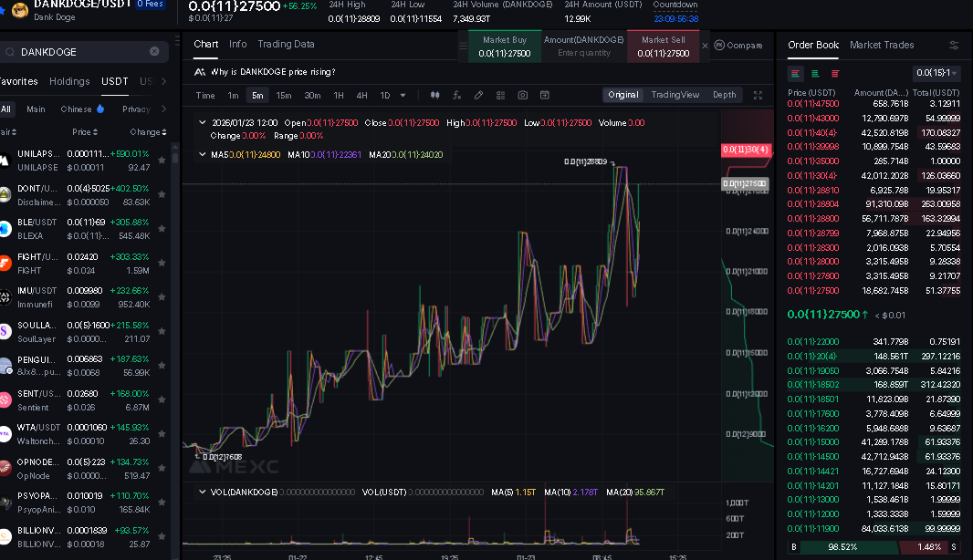
Task: Sort pairs list by Change
Action: 148,132
